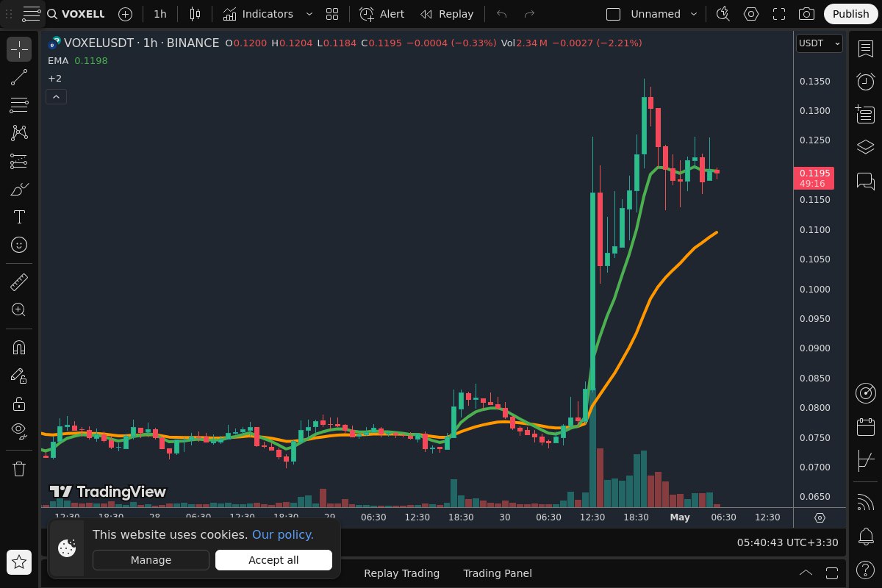Select the trend line drawing tool

point(19,77)
